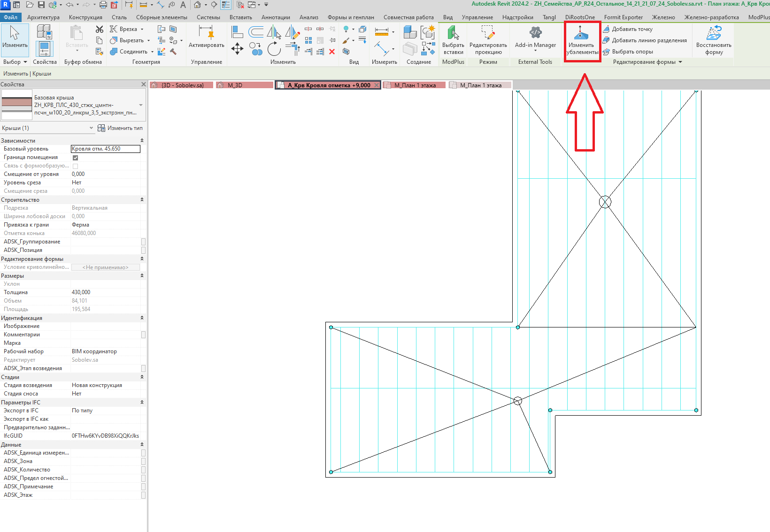
Task: Click the red delete X icon
Action: 332,52
